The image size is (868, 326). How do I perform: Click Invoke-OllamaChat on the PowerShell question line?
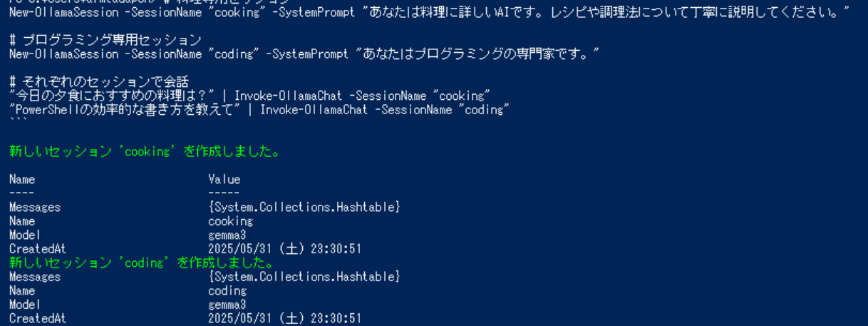[x=316, y=109]
